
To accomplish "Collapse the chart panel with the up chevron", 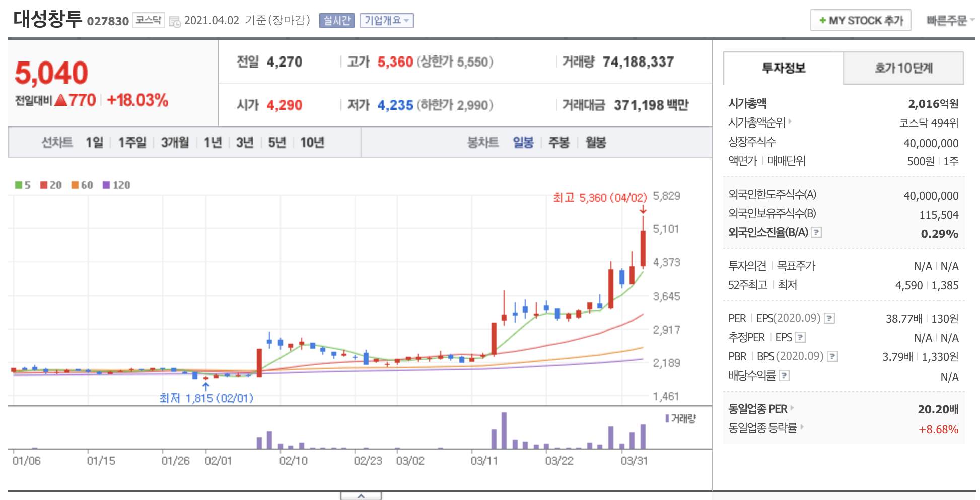I will tap(361, 496).
